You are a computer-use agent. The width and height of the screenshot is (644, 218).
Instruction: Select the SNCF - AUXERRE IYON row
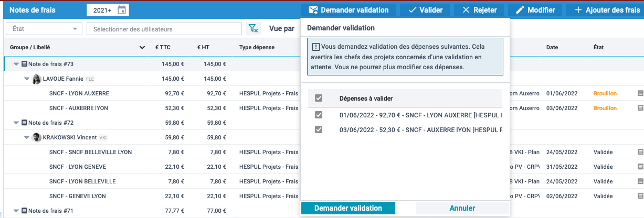click(x=79, y=108)
